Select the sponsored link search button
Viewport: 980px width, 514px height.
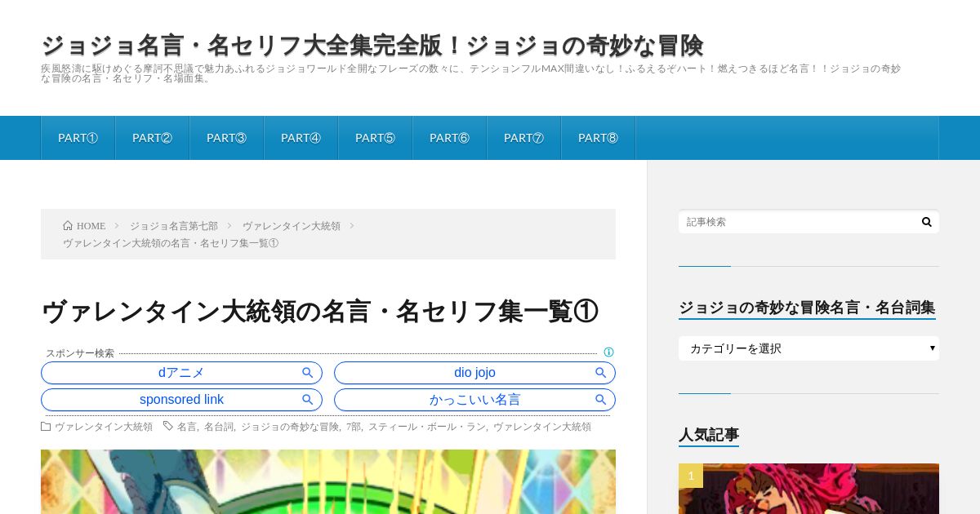181,400
